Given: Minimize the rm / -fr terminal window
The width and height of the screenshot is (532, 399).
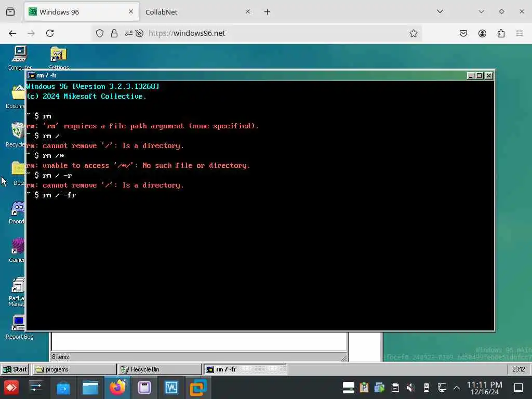Looking at the screenshot, I should point(470,76).
